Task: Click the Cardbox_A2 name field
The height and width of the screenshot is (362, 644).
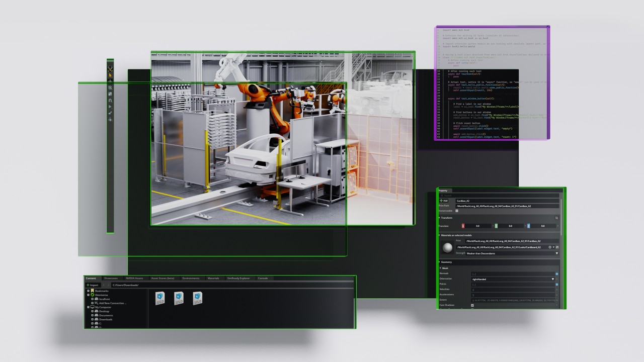Action: click(507, 201)
